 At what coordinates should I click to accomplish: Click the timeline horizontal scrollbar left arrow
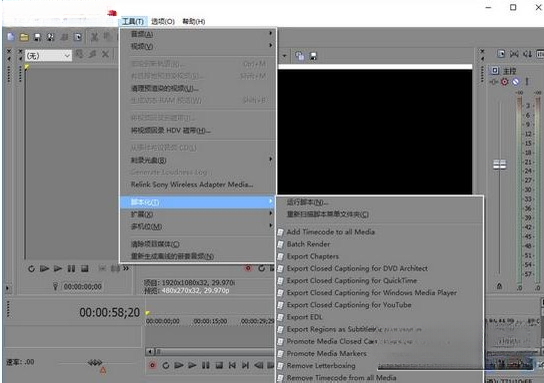point(150,352)
